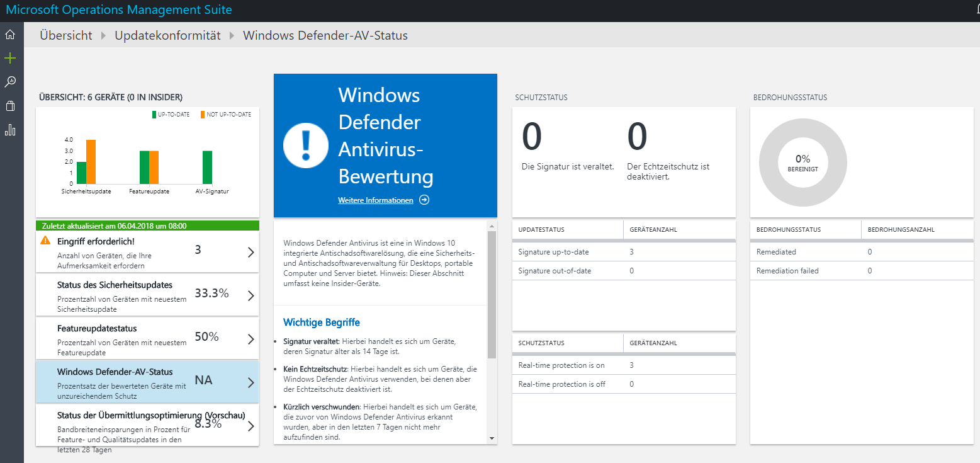Click the green plus icon in sidebar
Screen dimensions: 980x463
[x=10, y=59]
